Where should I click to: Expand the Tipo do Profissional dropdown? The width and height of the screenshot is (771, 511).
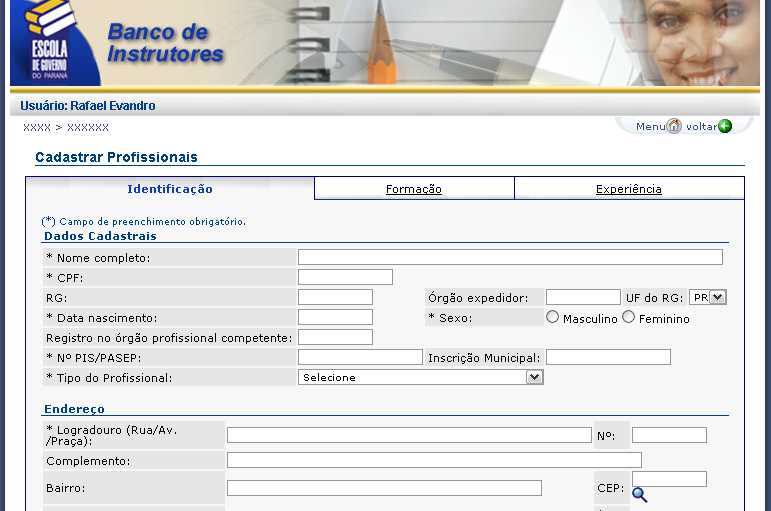pyautogui.click(x=420, y=377)
